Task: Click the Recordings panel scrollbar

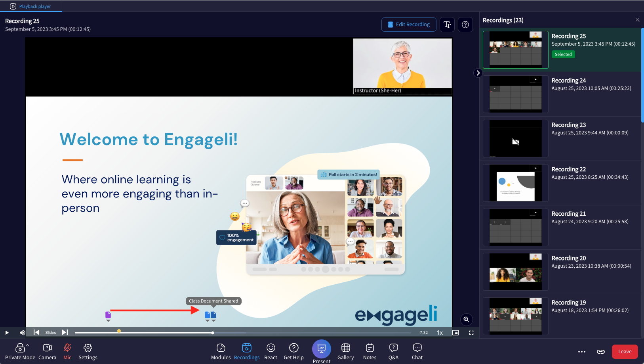Action: [642, 75]
